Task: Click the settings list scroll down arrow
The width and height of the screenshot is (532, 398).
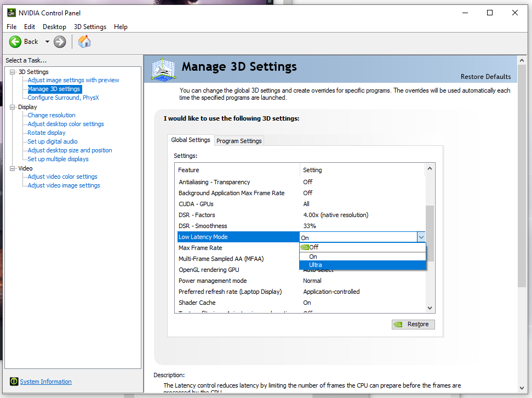Action: pyautogui.click(x=430, y=309)
